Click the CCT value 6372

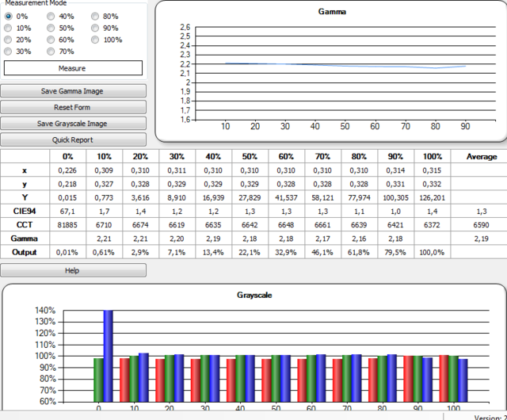point(432,225)
